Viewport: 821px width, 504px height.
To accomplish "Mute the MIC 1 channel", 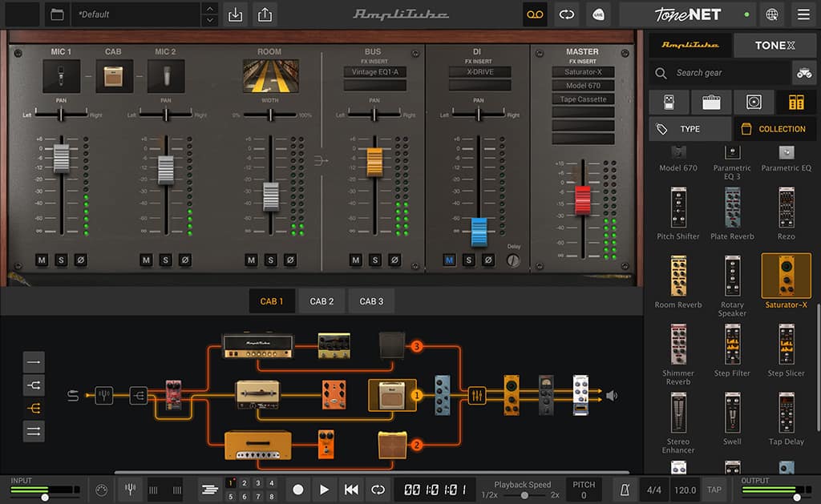I will point(42,260).
